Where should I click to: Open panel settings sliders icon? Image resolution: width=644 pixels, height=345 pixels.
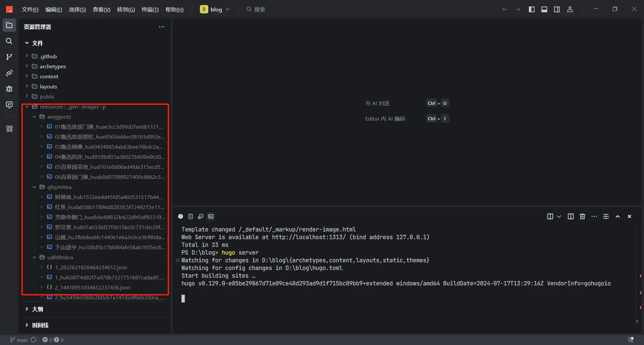tap(606, 216)
